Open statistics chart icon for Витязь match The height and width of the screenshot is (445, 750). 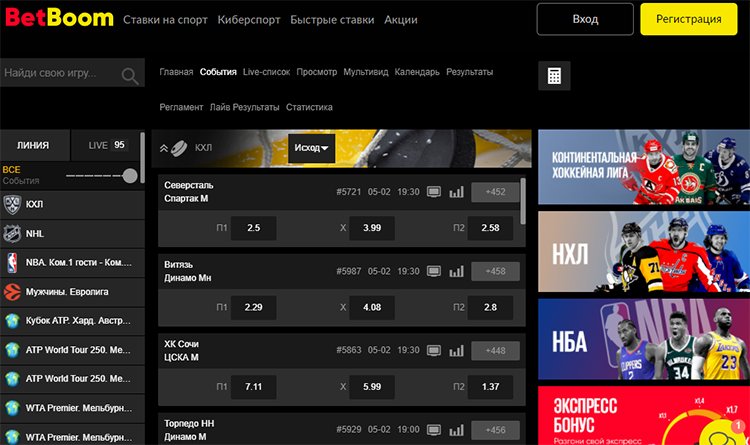click(x=456, y=271)
